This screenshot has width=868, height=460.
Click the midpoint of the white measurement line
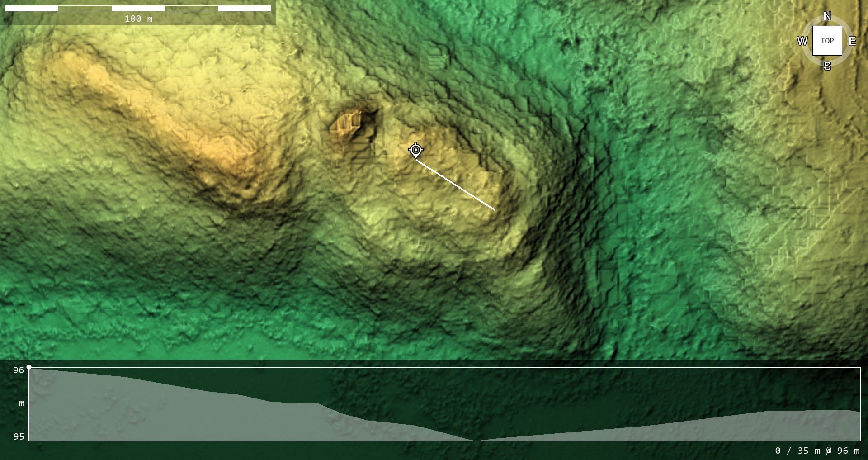tap(455, 185)
